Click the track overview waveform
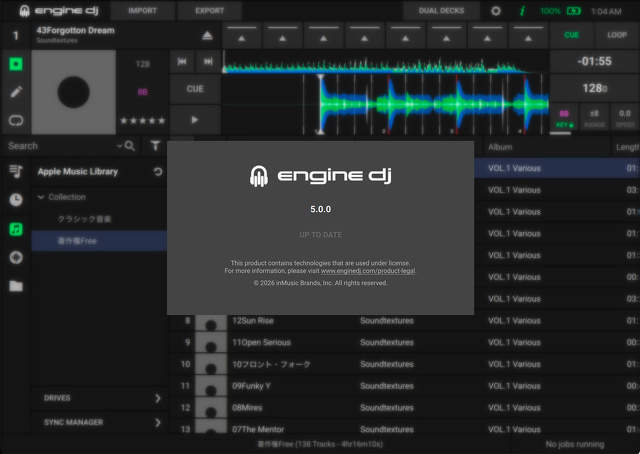This screenshot has width=640, height=454. click(385, 62)
